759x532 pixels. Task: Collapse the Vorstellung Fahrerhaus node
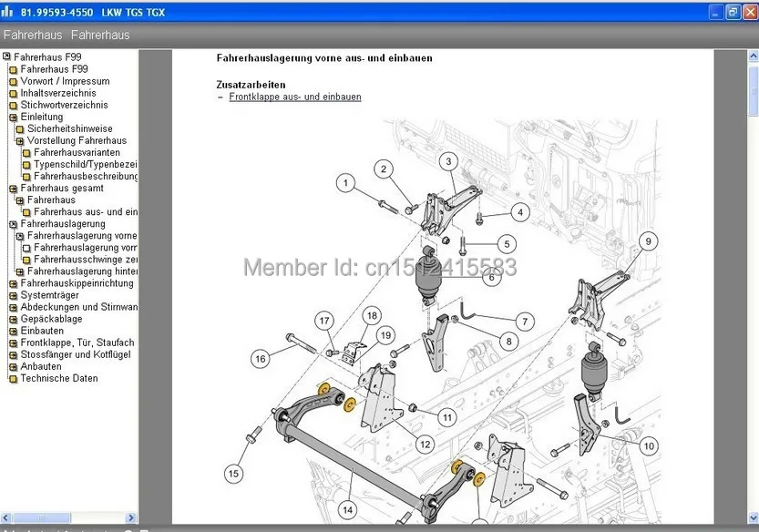click(x=20, y=141)
